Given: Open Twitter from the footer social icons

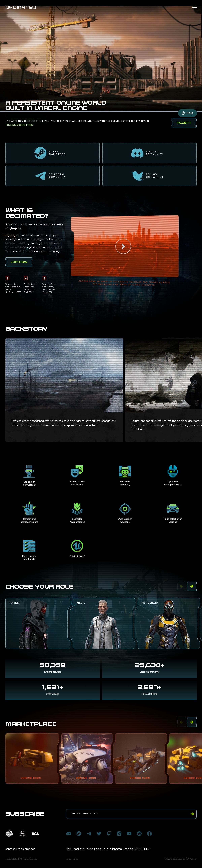Looking at the screenshot, I should pos(99,833).
